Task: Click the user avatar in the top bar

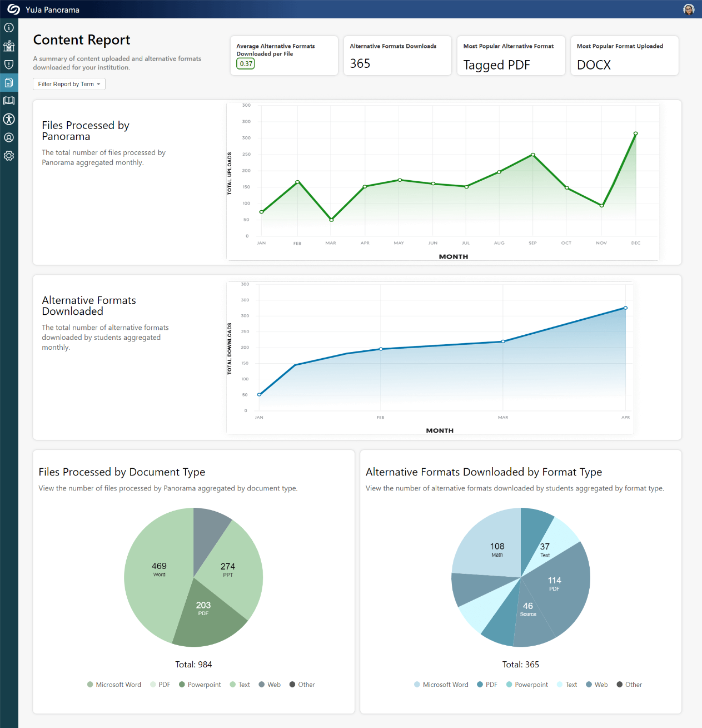Action: (689, 9)
